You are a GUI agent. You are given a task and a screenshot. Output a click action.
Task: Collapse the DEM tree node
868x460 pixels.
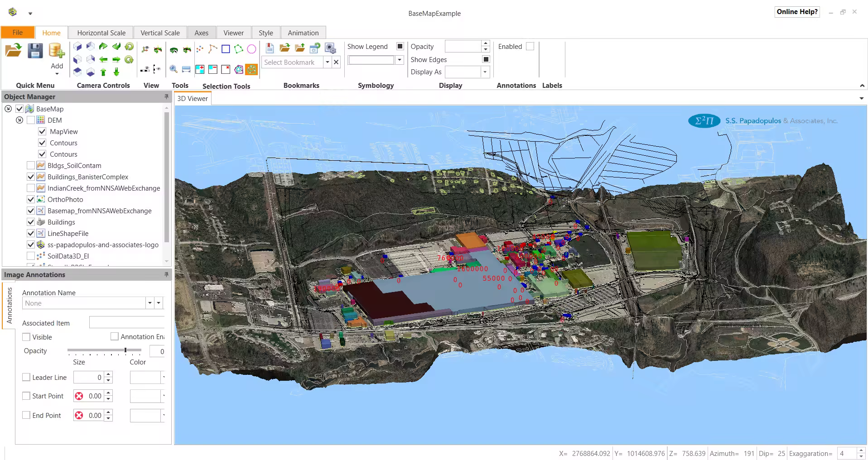pyautogui.click(x=19, y=120)
